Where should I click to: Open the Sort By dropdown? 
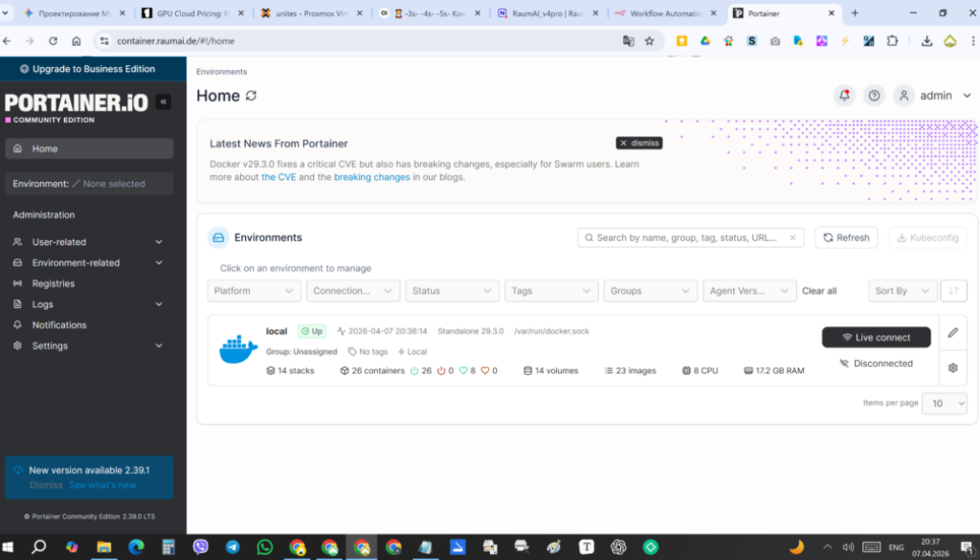(902, 291)
